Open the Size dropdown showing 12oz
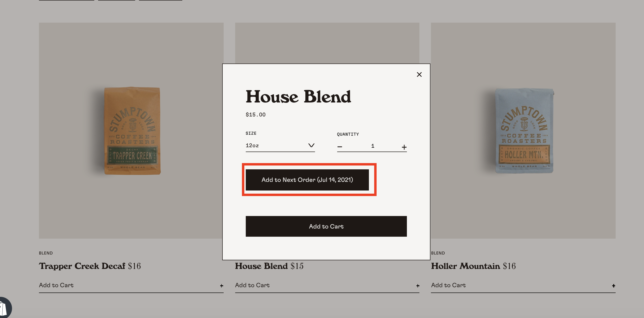The height and width of the screenshot is (318, 644). tap(280, 146)
